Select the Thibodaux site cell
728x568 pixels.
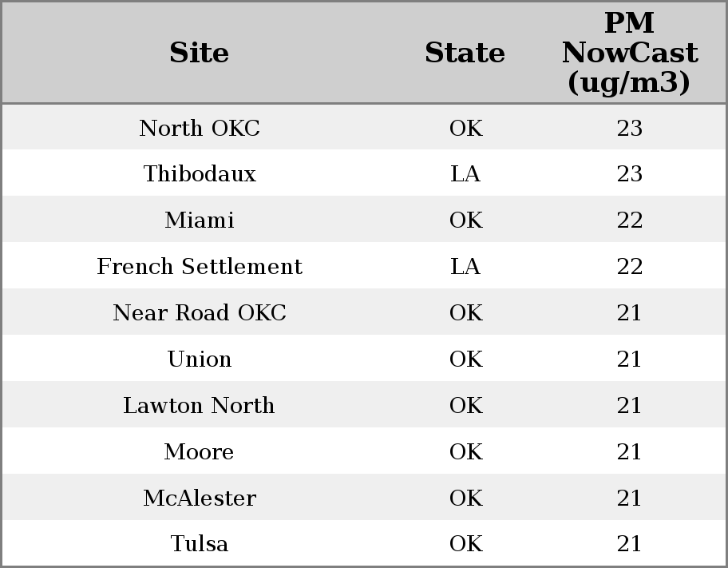(x=200, y=173)
